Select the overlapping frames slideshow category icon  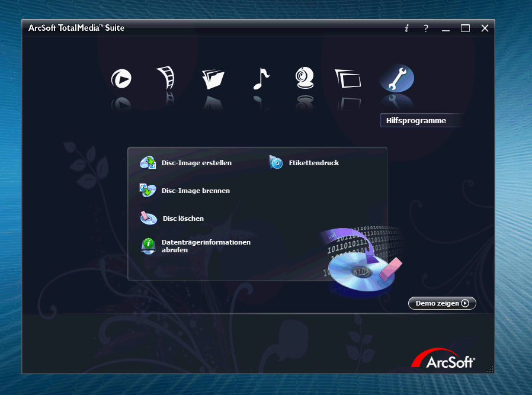(x=348, y=78)
